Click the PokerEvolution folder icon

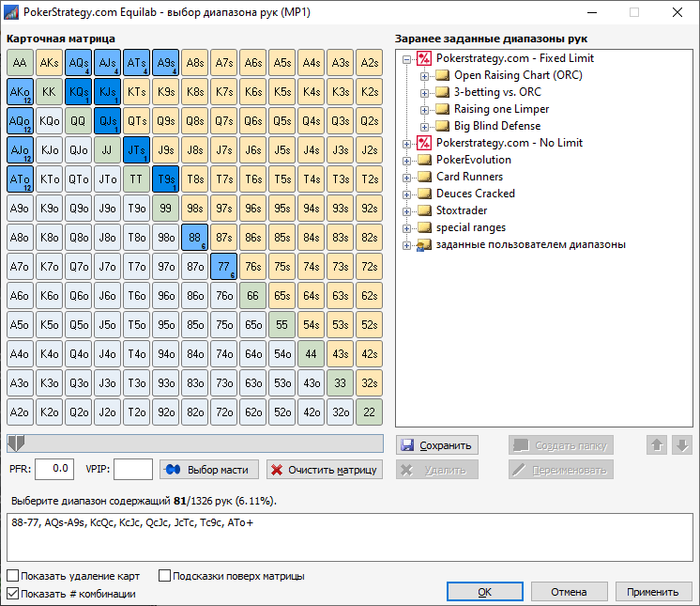point(424,160)
